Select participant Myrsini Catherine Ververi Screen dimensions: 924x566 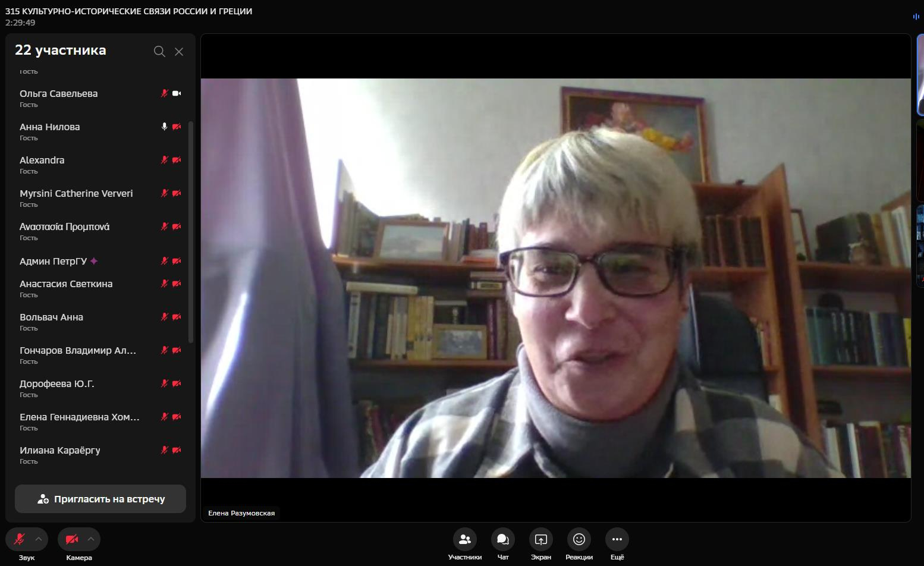pyautogui.click(x=76, y=194)
